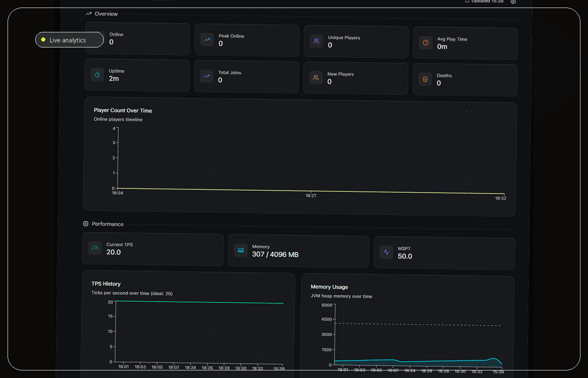Click the Unique Players label
The height and width of the screenshot is (378, 588).
pos(344,37)
